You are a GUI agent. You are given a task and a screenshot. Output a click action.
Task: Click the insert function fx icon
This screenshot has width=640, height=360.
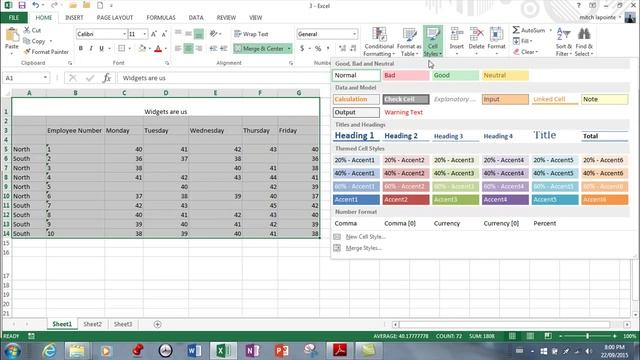(107, 78)
